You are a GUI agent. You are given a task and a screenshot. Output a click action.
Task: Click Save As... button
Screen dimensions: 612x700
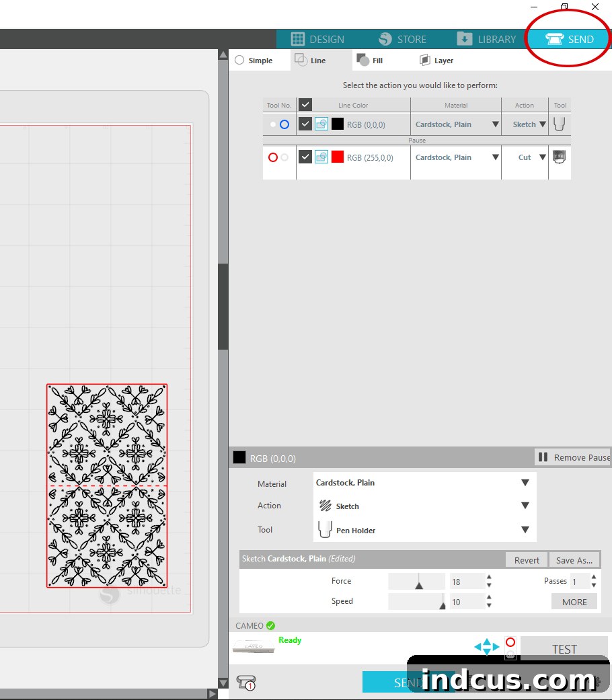(574, 560)
